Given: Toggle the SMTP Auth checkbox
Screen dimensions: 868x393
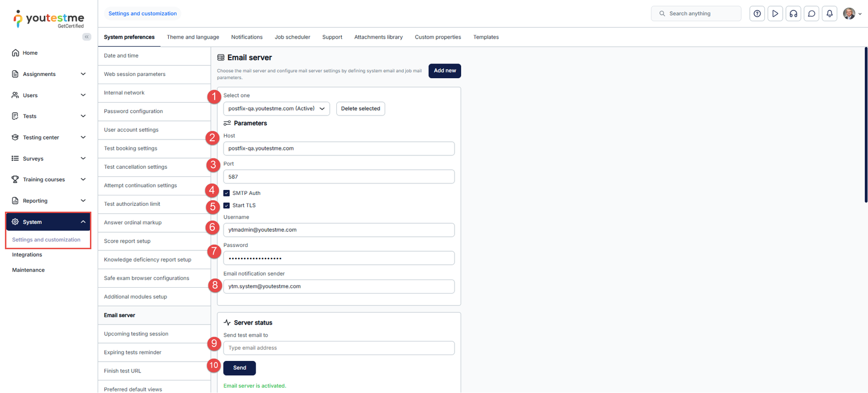Looking at the screenshot, I should tap(227, 193).
